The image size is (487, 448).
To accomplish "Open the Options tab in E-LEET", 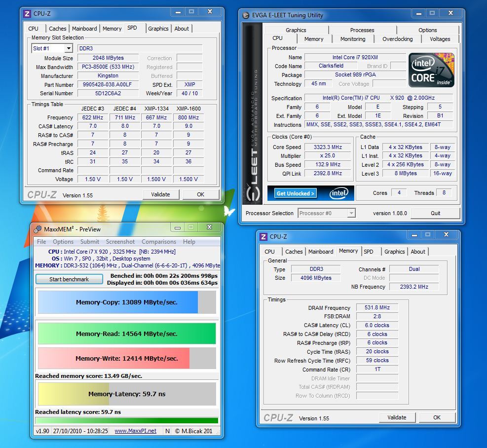I will coord(428,30).
